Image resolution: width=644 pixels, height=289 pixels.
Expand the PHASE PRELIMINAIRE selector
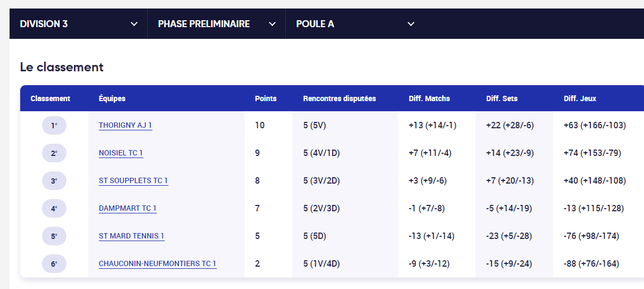[217, 24]
